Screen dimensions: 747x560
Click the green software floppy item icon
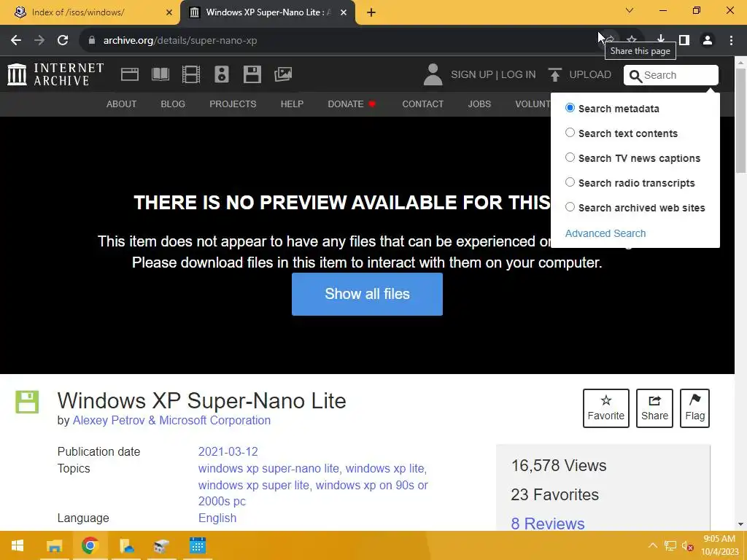pos(27,402)
